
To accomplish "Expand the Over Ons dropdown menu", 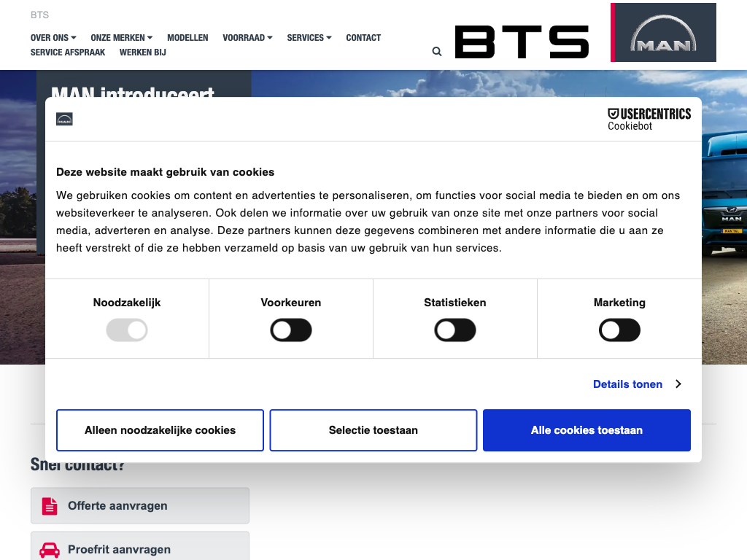I will (53, 38).
